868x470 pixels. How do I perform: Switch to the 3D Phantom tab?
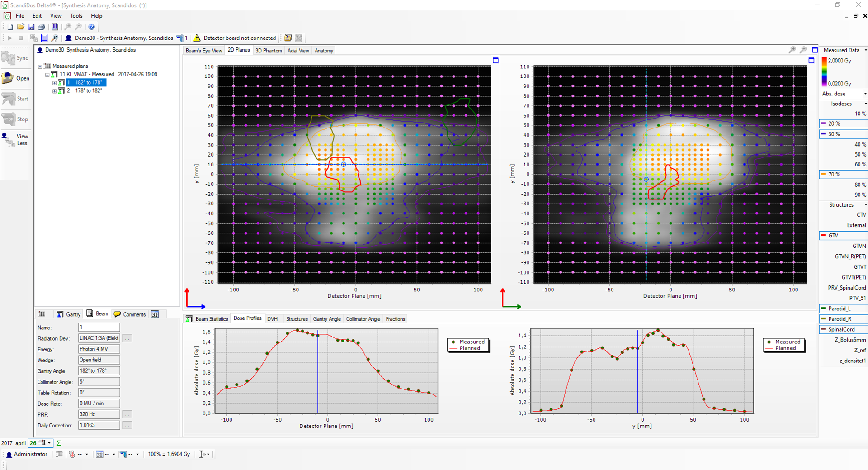click(x=269, y=51)
